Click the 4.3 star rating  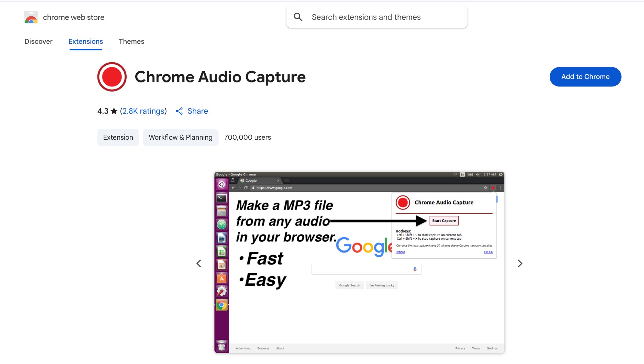pos(107,111)
